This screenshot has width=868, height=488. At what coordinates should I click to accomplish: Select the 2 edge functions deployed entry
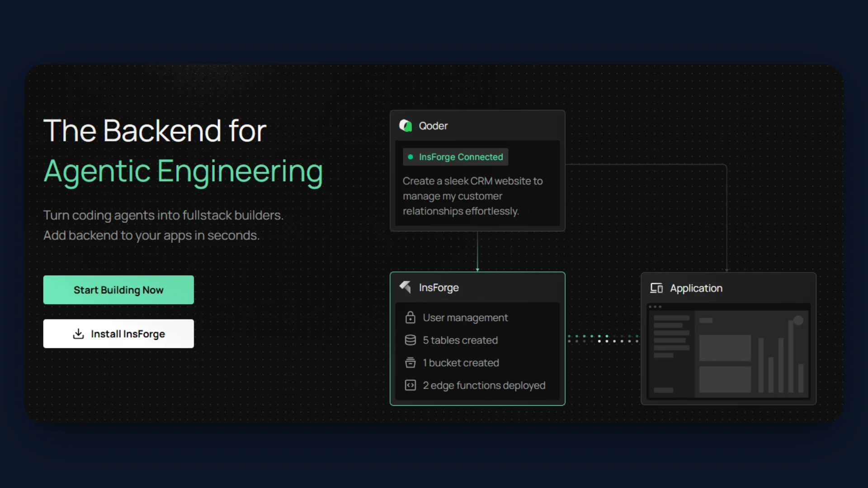pyautogui.click(x=484, y=385)
